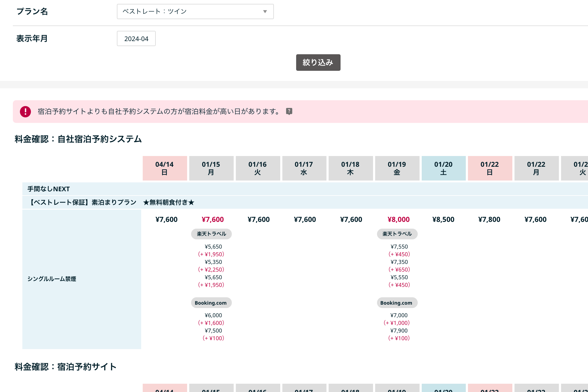Screen dimensions: 588x392
Task: Click the ¥8,500 price for 01/20
Action: point(443,219)
